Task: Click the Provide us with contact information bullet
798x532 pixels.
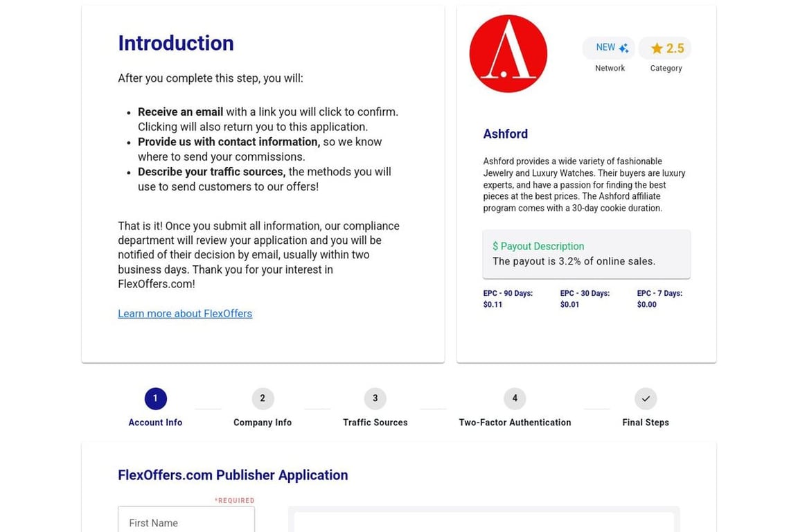Action: 260,149
